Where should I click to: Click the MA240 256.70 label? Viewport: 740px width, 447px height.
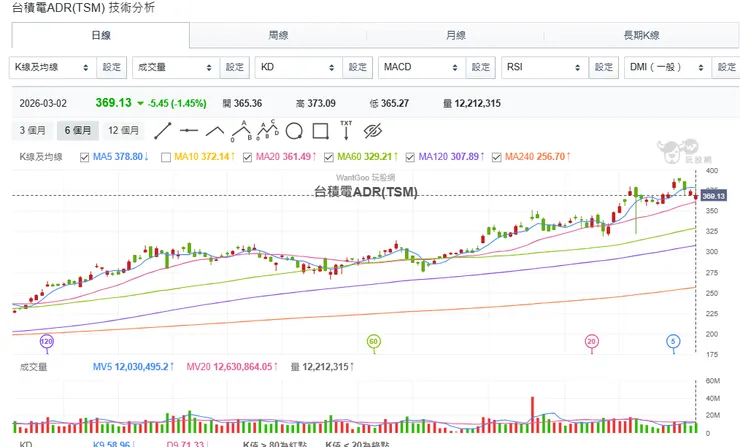coord(538,157)
